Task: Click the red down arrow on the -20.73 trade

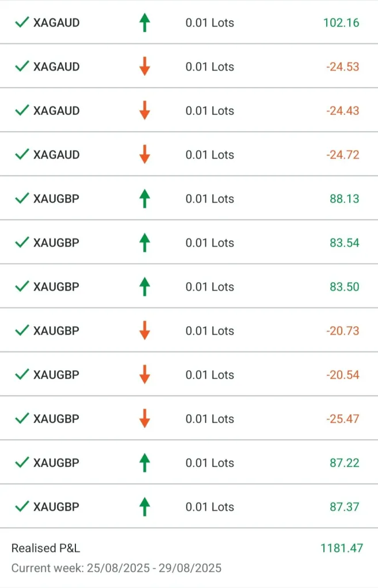Action: point(144,330)
